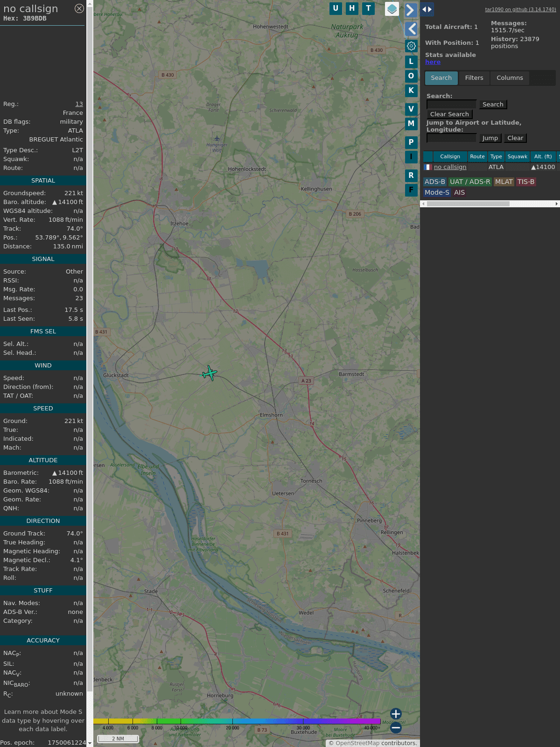
Task: Focus the Search text field
Action: click(x=451, y=105)
